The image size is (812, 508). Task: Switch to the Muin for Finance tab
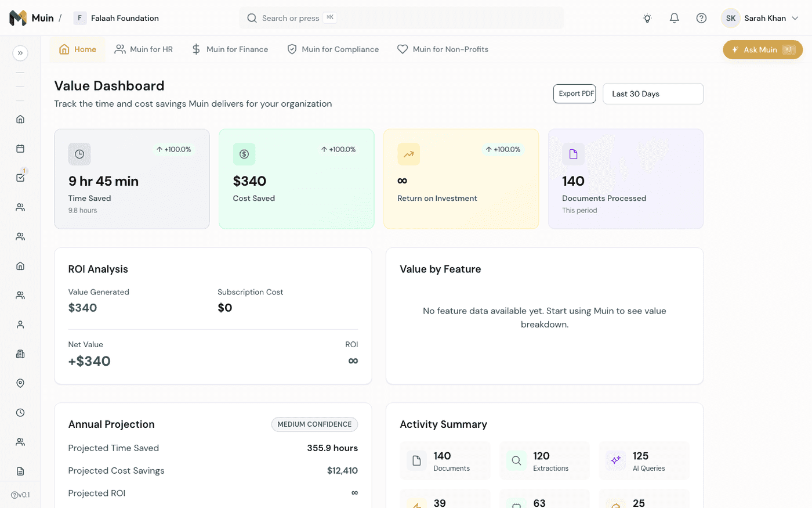tap(230, 49)
